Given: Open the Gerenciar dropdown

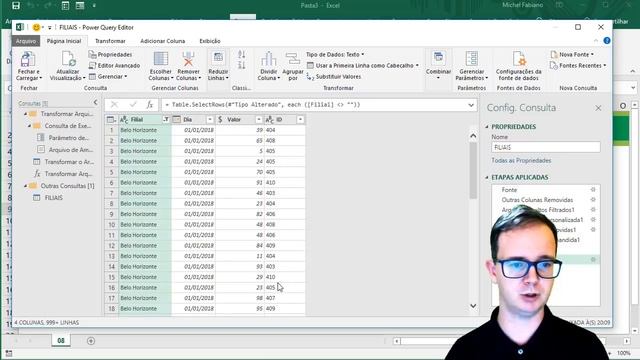Looking at the screenshot, I should (108, 76).
